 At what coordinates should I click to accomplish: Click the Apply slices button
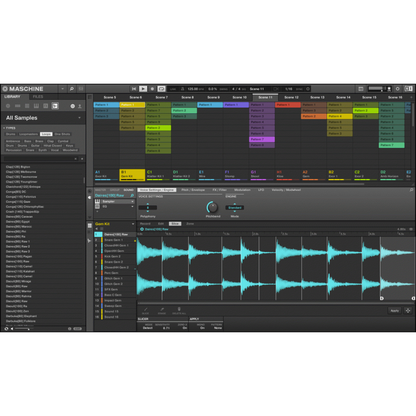click(x=394, y=311)
